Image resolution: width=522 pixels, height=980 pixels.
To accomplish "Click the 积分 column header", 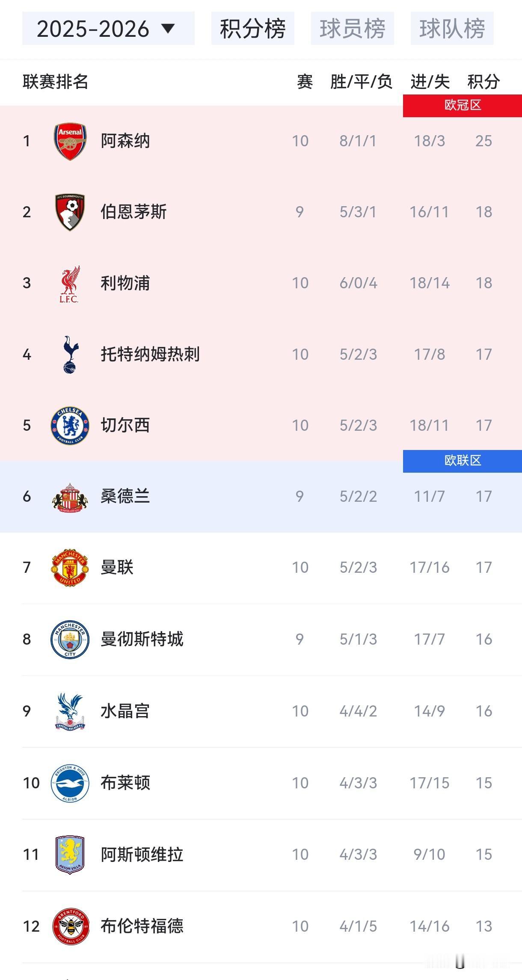I will (x=483, y=82).
